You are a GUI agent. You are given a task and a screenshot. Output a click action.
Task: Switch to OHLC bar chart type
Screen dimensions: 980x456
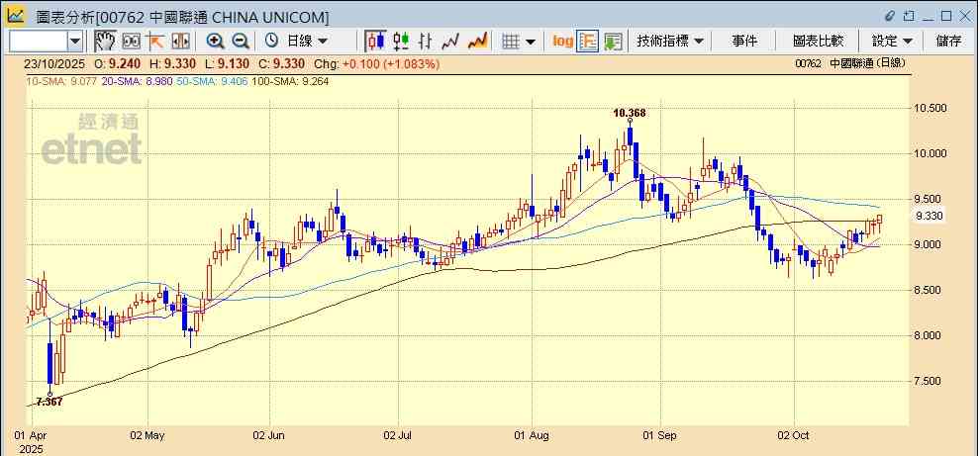[x=426, y=41]
